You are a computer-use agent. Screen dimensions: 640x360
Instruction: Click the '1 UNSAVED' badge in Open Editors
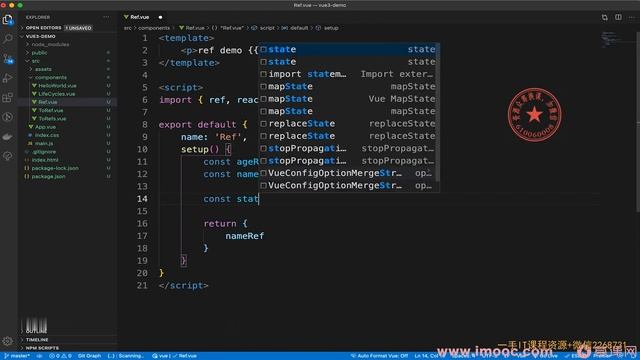point(78,28)
